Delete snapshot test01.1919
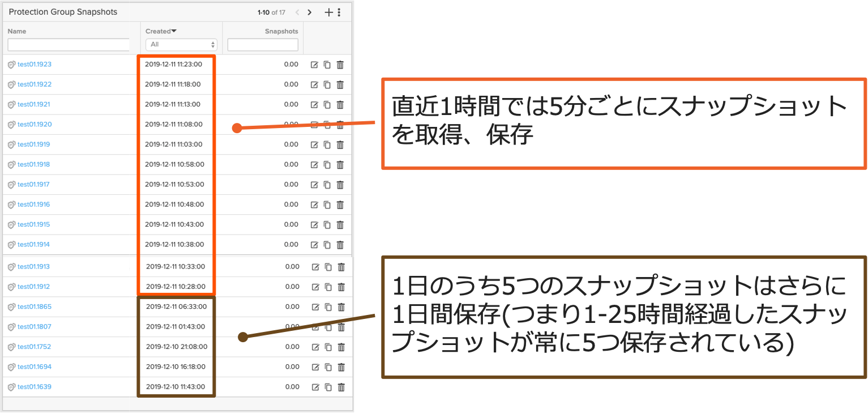 pos(340,144)
